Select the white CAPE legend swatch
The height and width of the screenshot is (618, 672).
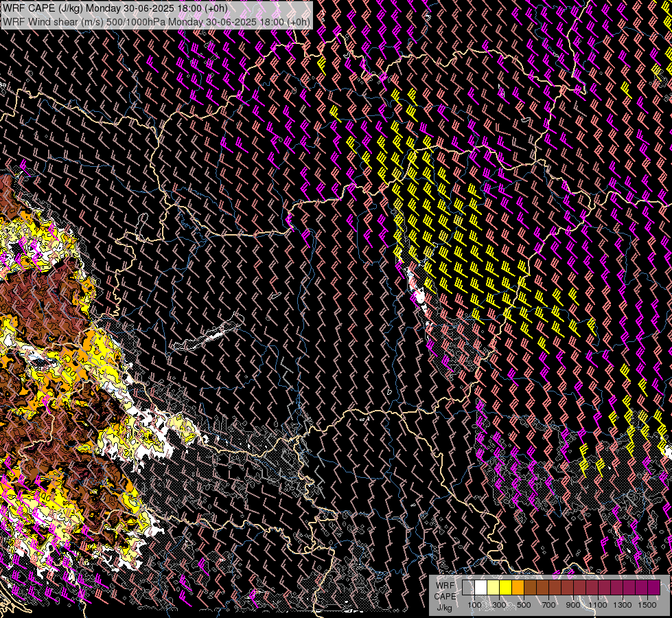[481, 587]
